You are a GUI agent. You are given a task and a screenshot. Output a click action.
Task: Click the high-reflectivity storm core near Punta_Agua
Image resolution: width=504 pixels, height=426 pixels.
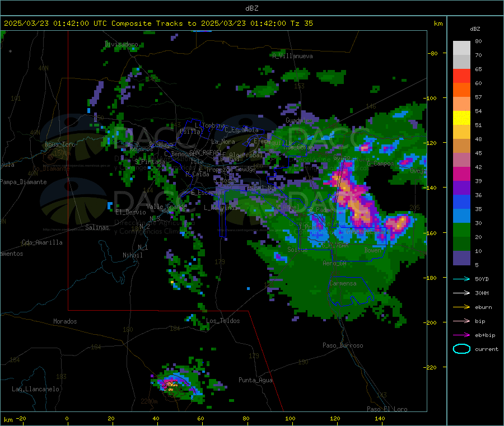click(171, 383)
